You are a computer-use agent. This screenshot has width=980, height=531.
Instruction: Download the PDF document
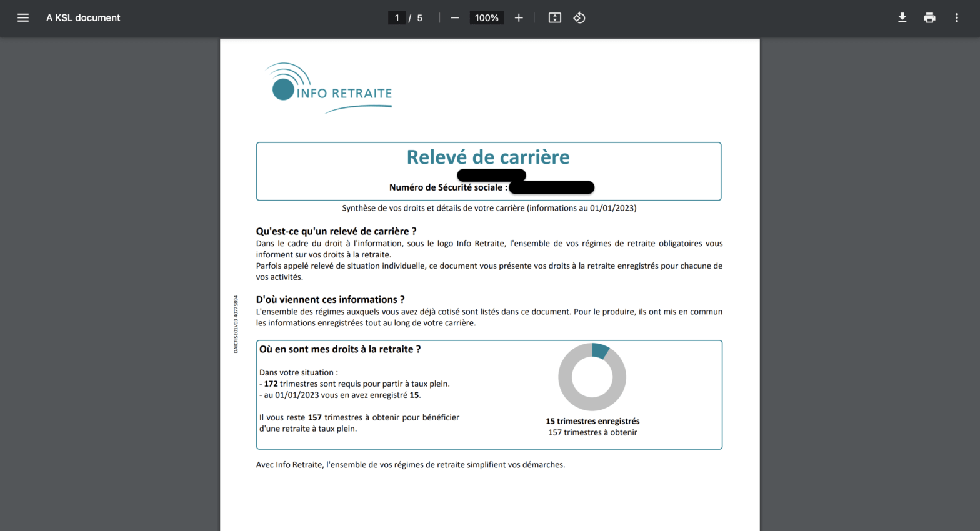[x=902, y=18]
